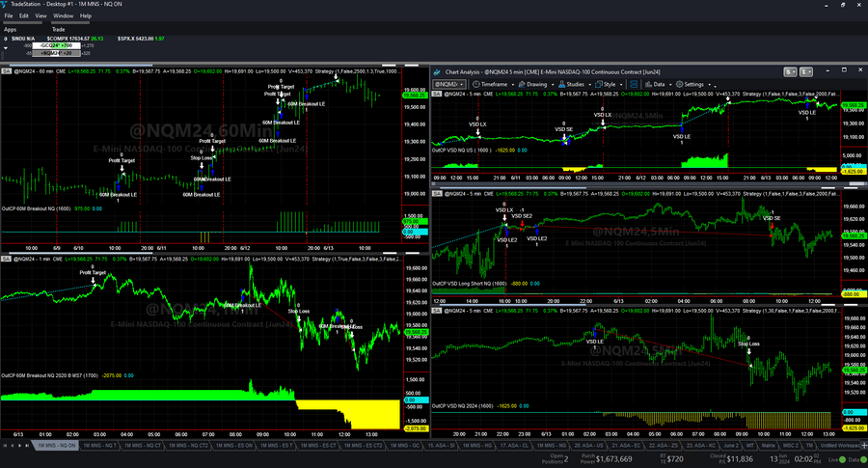Click the Timeframe clock icon
The height and width of the screenshot is (468, 868).
(x=475, y=84)
